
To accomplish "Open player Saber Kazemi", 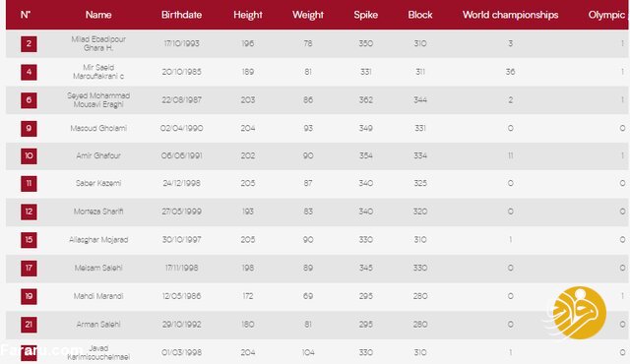I will click(x=98, y=183).
